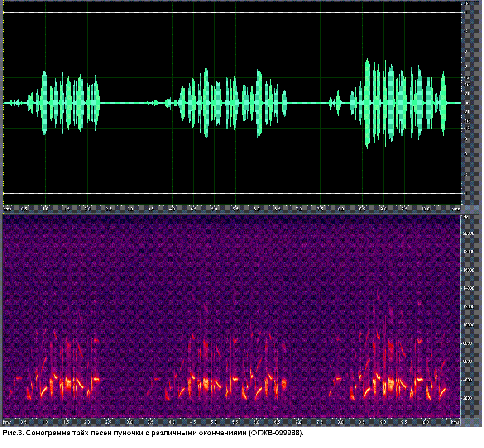The height and width of the screenshot is (448, 484).
Task: Click the right 'hms' label of spectrogram ruler
Action: pyautogui.click(x=455, y=423)
